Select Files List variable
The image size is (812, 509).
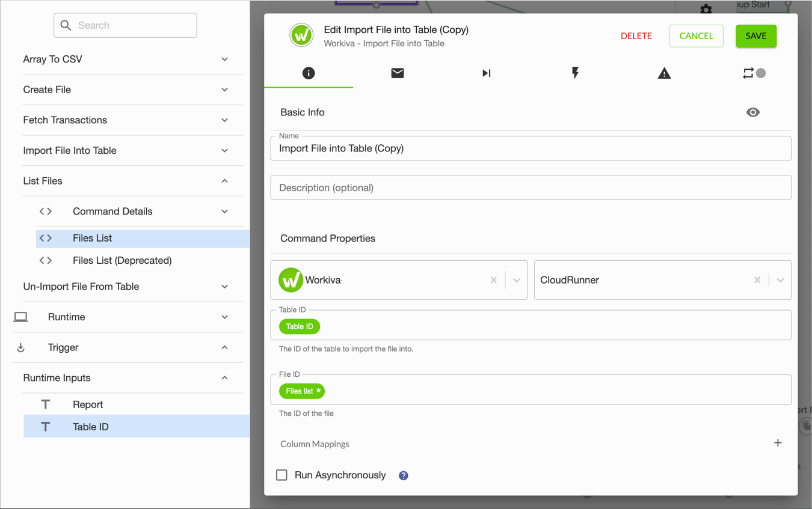143,238
